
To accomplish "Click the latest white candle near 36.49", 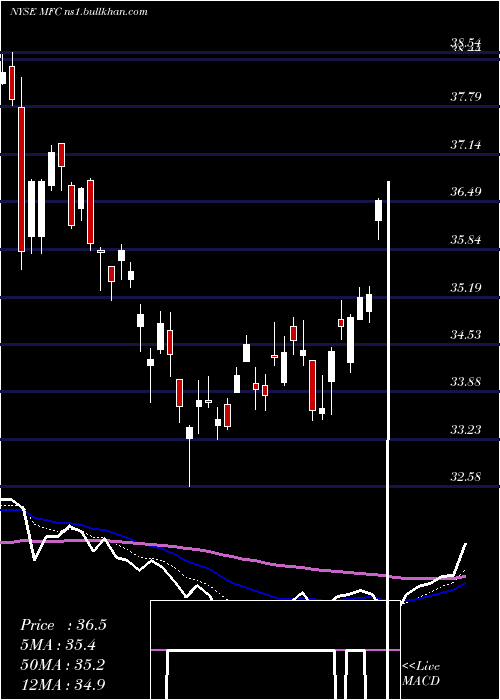I will 379,210.
